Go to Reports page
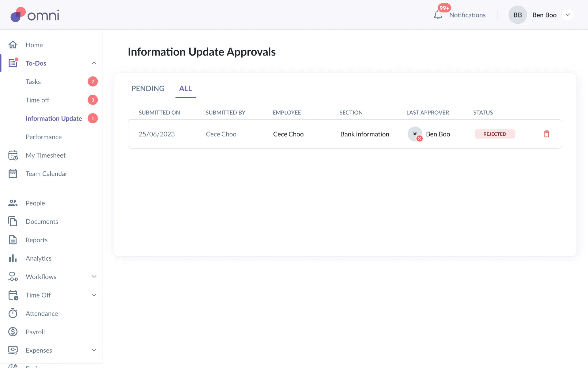The height and width of the screenshot is (368, 588). point(37,240)
